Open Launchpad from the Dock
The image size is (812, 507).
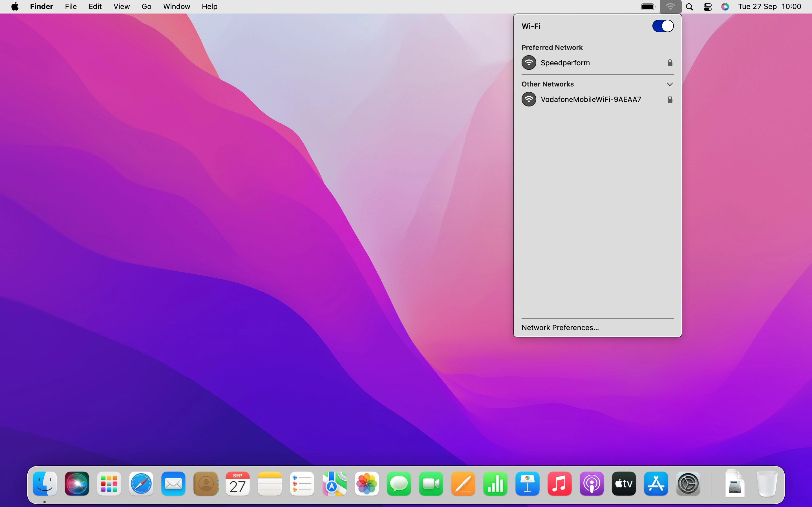109,484
